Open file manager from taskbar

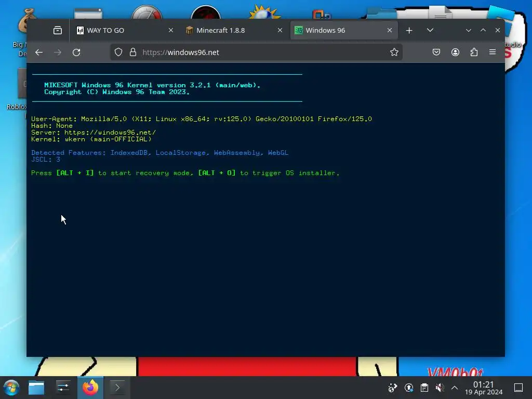tap(36, 388)
